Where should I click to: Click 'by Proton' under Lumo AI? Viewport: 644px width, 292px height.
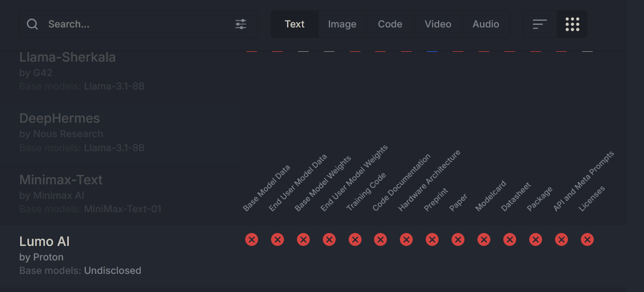(x=41, y=257)
